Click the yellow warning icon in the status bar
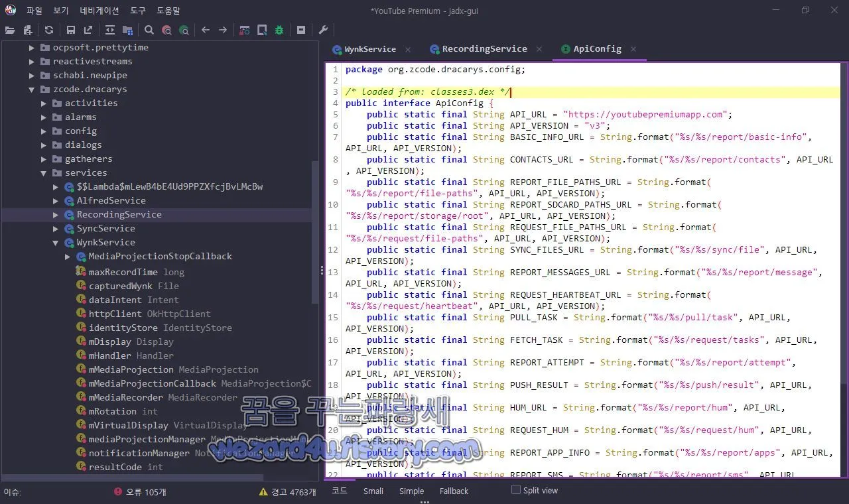849x504 pixels. click(x=263, y=491)
